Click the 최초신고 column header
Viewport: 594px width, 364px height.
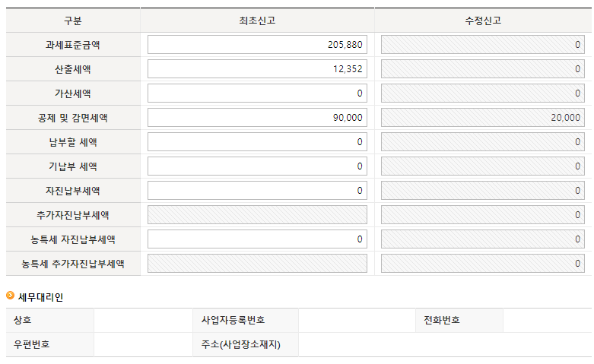pos(257,21)
